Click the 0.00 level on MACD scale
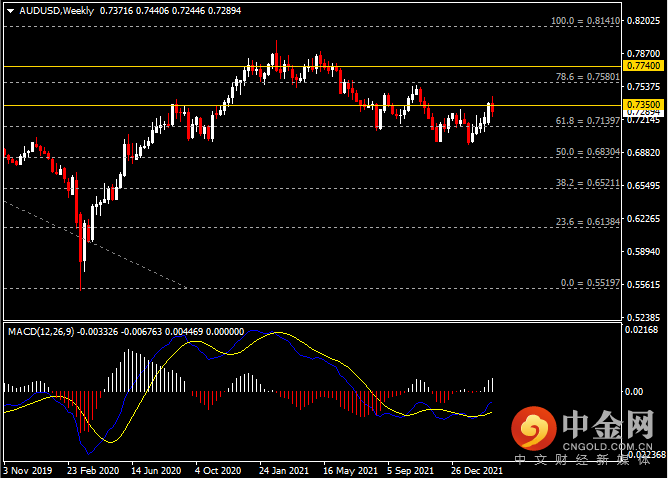The width and height of the screenshot is (668, 478). coord(634,392)
